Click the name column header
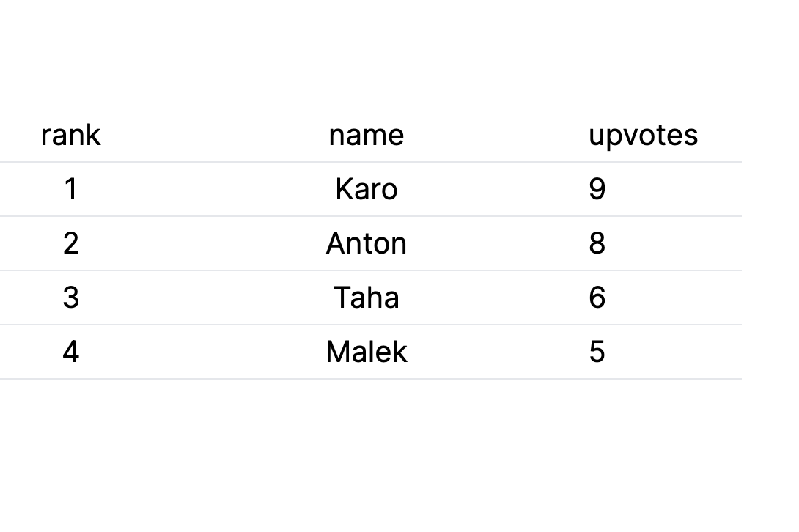 tap(367, 135)
